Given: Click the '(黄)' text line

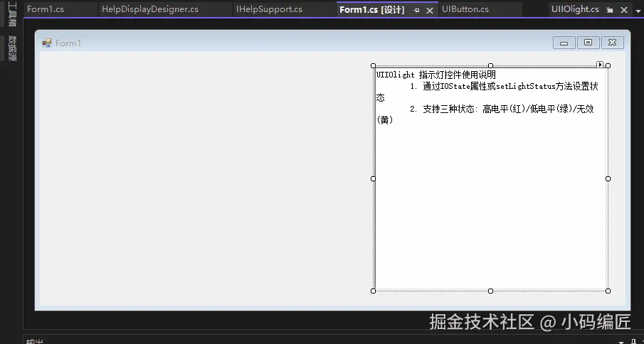Looking at the screenshot, I should coord(385,120).
